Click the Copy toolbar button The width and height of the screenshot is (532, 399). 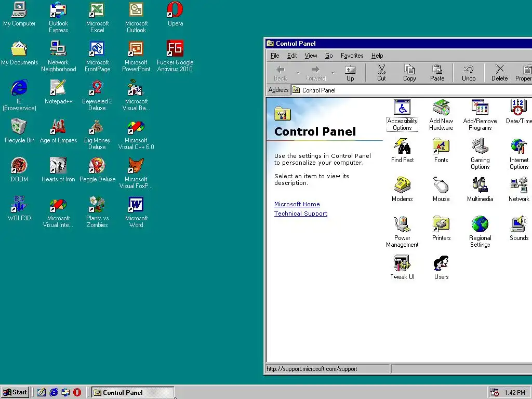click(409, 73)
